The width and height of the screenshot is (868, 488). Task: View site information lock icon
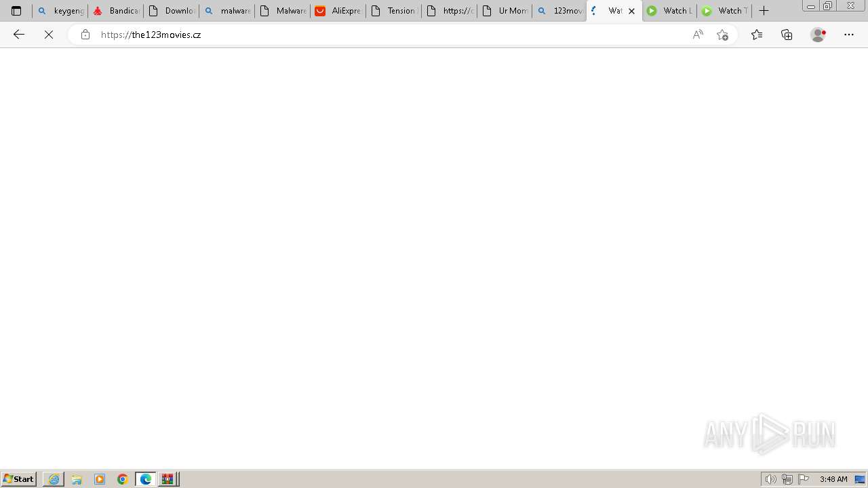tap(85, 35)
